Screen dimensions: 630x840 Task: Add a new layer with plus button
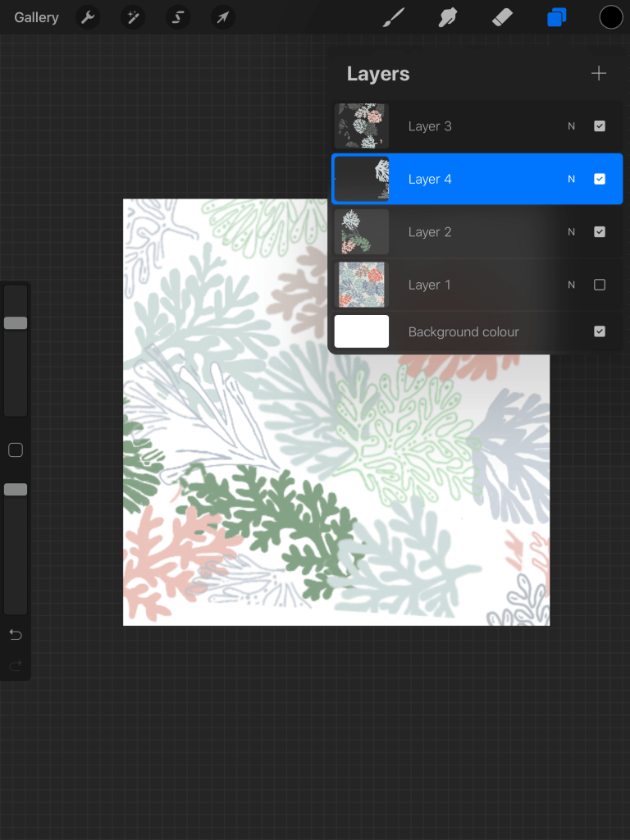[x=599, y=74]
